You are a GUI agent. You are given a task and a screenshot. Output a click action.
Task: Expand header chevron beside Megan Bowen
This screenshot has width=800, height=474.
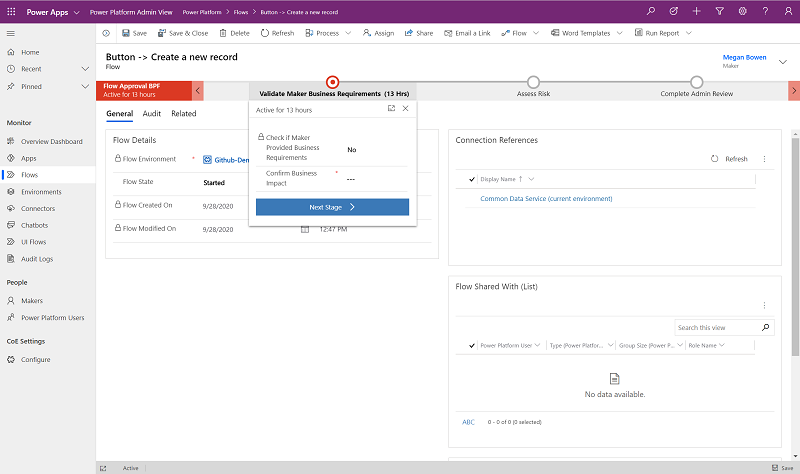point(782,62)
